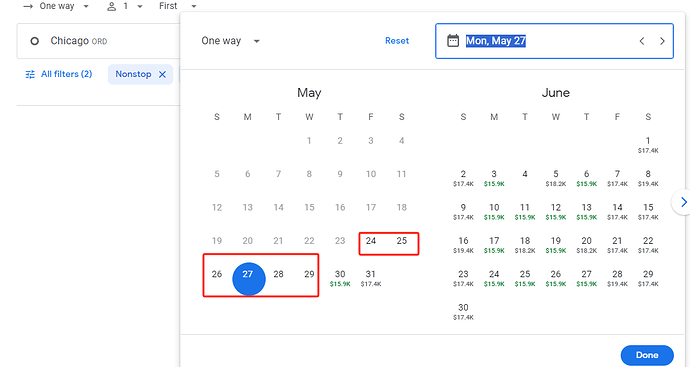690x367 pixels.
Task: Select June 23 in calendar
Action: (x=463, y=278)
